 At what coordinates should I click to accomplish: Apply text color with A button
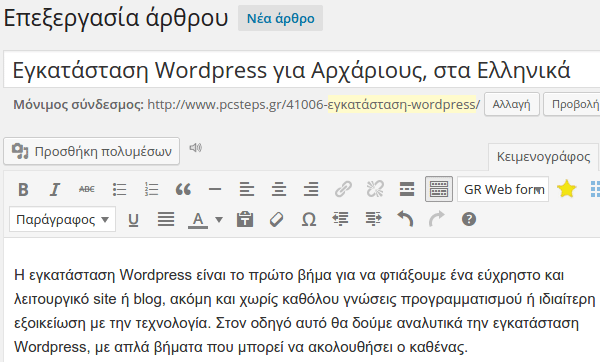198,220
